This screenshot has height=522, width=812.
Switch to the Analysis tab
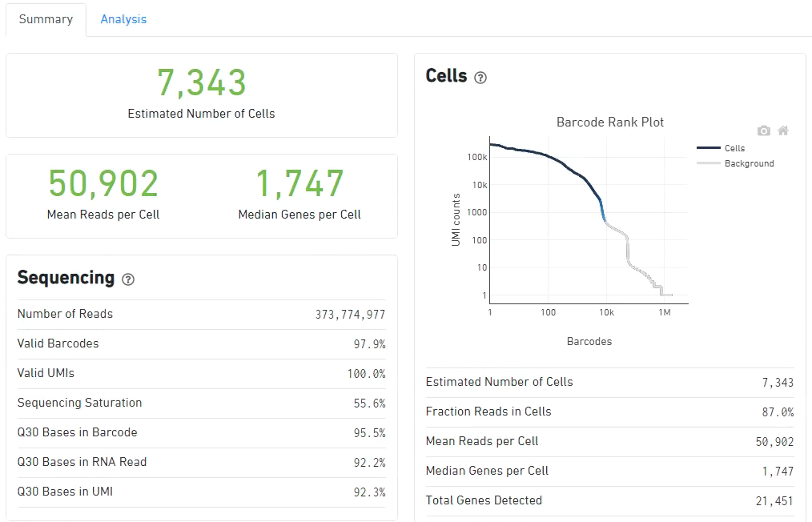click(x=123, y=19)
